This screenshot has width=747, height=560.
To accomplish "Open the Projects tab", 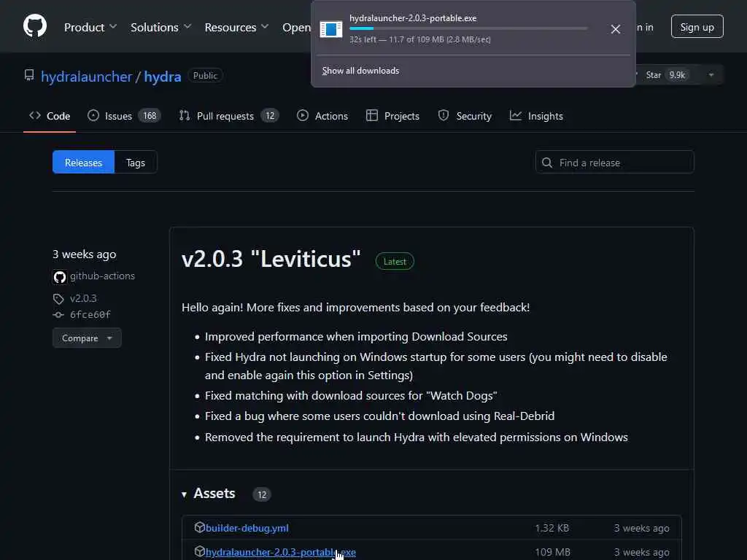I will point(393,116).
